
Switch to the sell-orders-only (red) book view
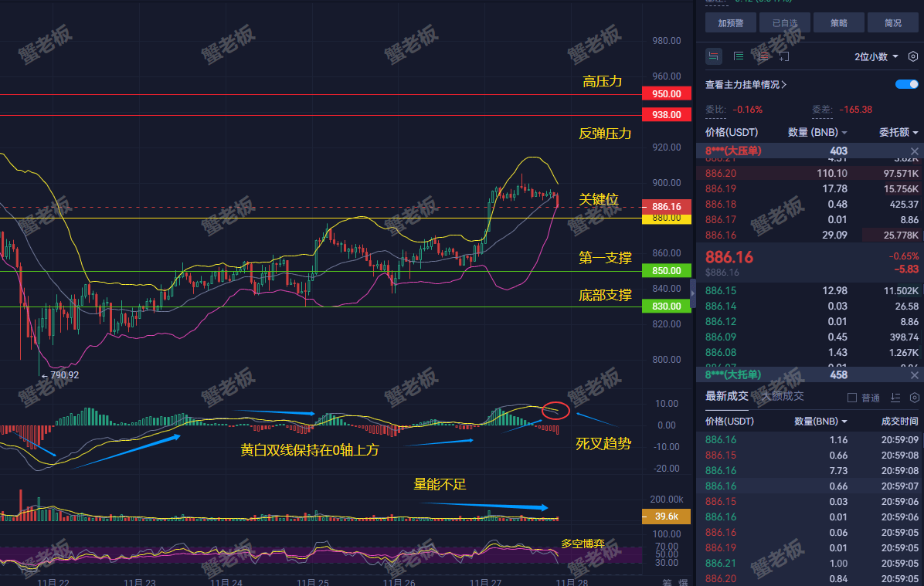763,56
